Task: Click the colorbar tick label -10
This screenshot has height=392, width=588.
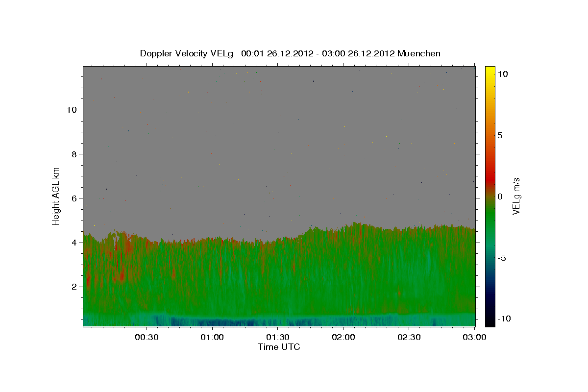Action: (504, 319)
